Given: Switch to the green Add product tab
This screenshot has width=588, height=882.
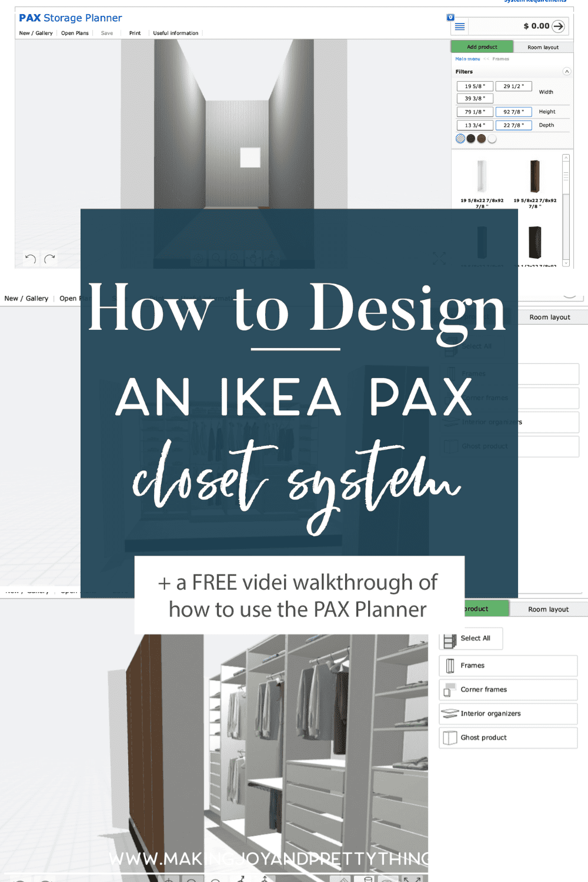Looking at the screenshot, I should point(482,46).
